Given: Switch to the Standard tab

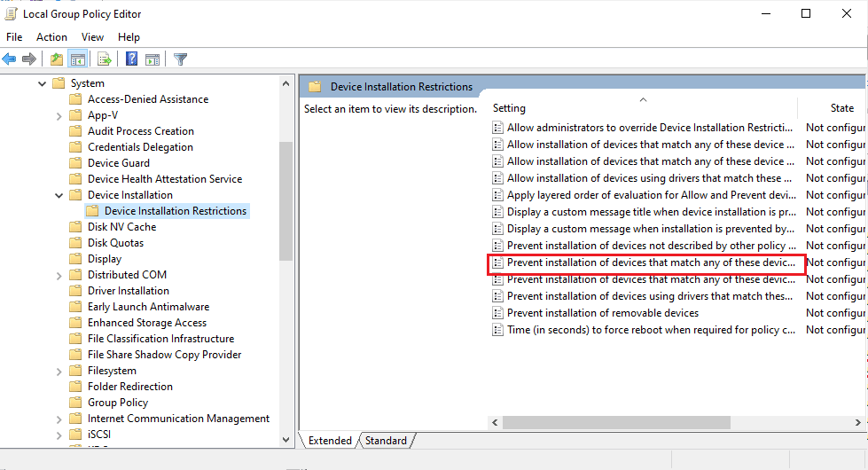Looking at the screenshot, I should point(386,441).
